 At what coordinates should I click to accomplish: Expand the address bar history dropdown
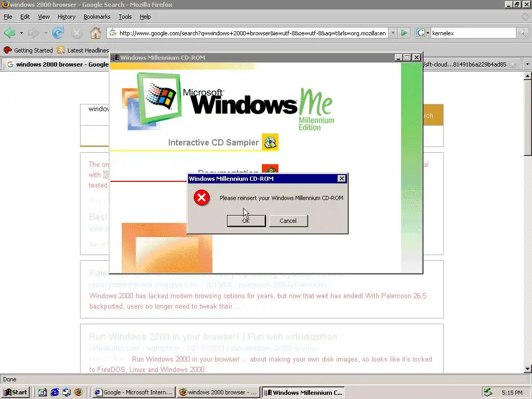pos(393,33)
